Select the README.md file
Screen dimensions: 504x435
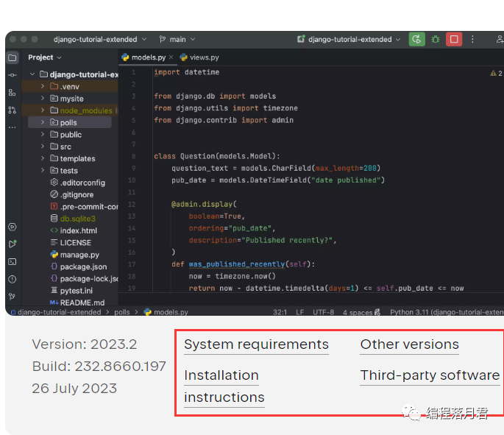[77, 303]
